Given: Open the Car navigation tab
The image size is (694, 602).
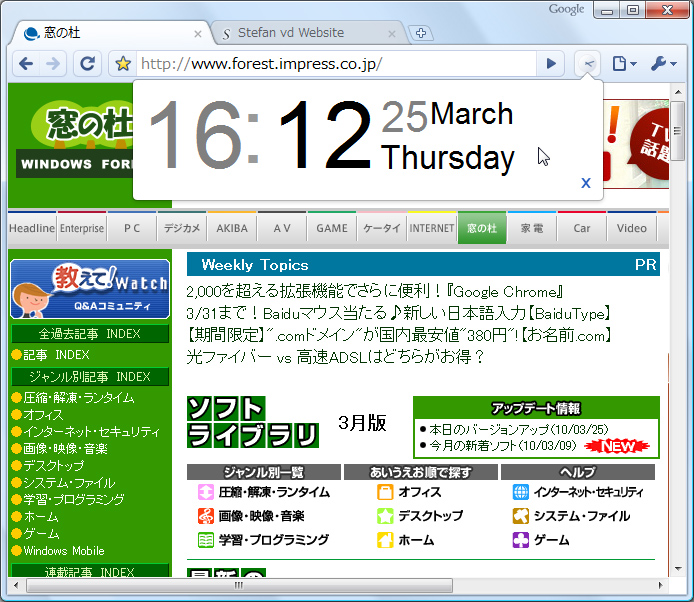Looking at the screenshot, I should coord(582,228).
